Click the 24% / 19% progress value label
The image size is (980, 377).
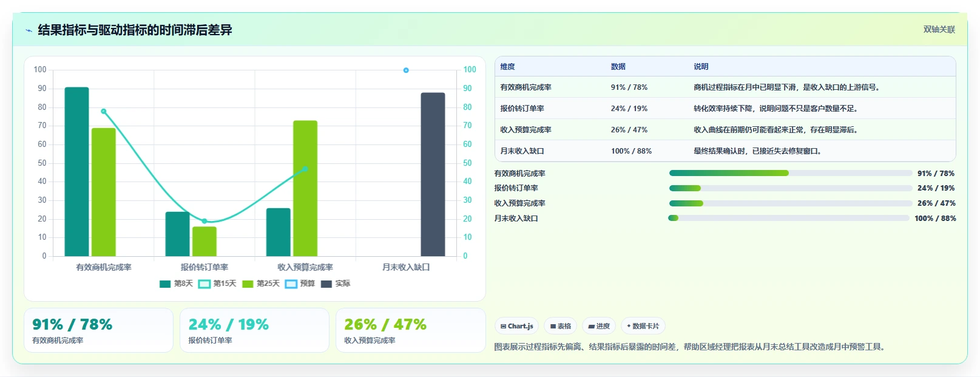[x=936, y=188]
